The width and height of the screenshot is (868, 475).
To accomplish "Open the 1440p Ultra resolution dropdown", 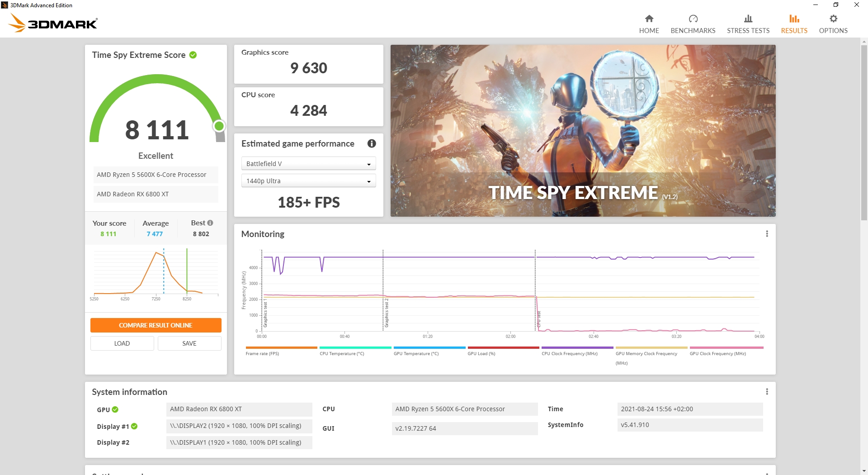I will pyautogui.click(x=308, y=181).
